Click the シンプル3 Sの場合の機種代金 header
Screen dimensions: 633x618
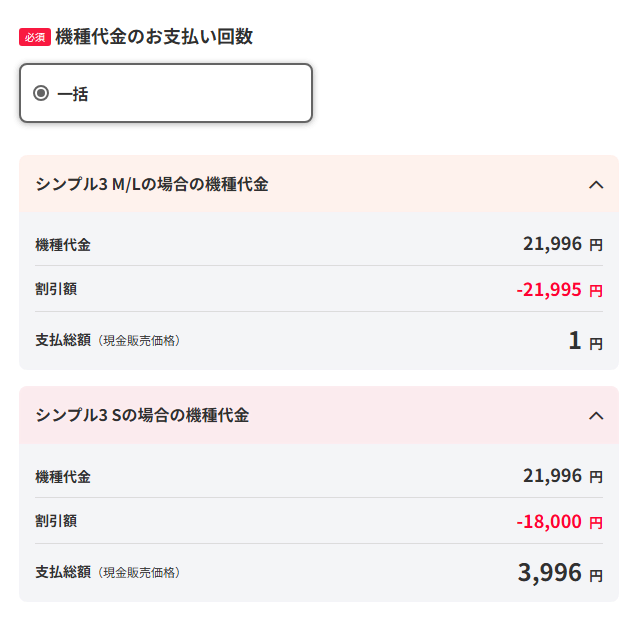click(319, 415)
